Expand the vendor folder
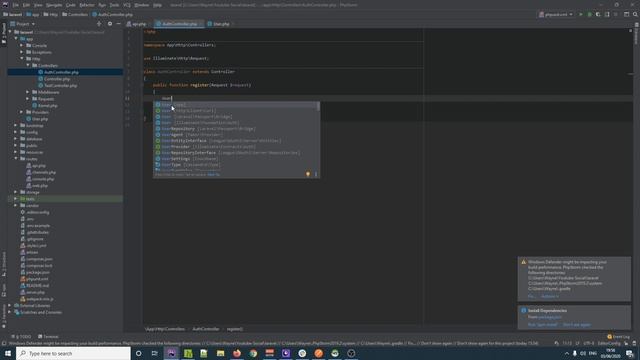The image size is (640, 360). pyautogui.click(x=16, y=205)
